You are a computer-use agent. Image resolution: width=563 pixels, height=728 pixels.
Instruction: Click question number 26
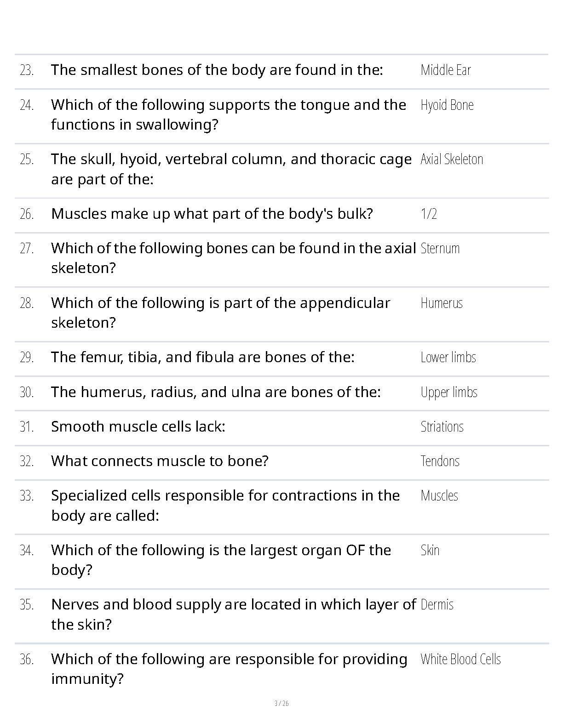27,214
